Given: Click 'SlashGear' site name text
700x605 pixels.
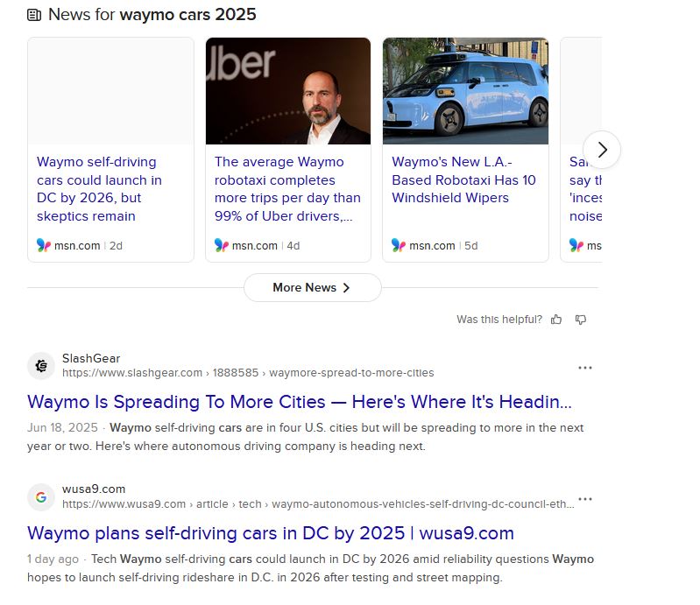Looking at the screenshot, I should 91,358.
